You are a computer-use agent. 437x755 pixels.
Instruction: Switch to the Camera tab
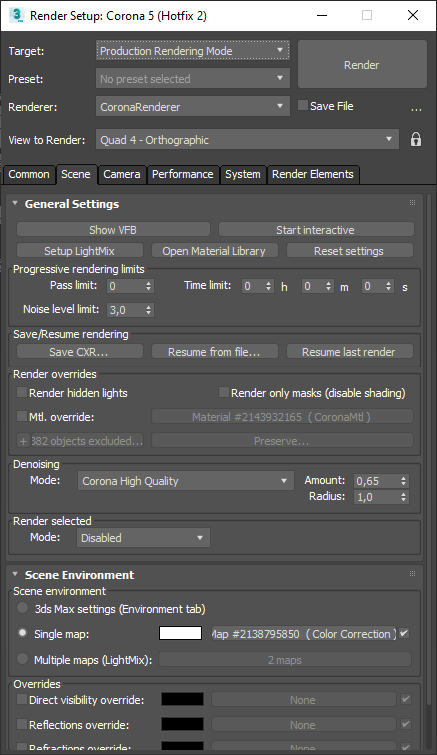[122, 174]
